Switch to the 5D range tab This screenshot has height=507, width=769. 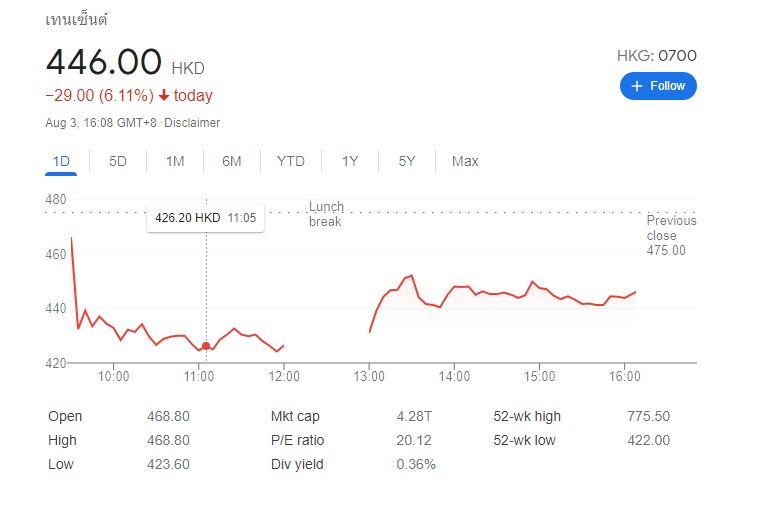pos(118,161)
